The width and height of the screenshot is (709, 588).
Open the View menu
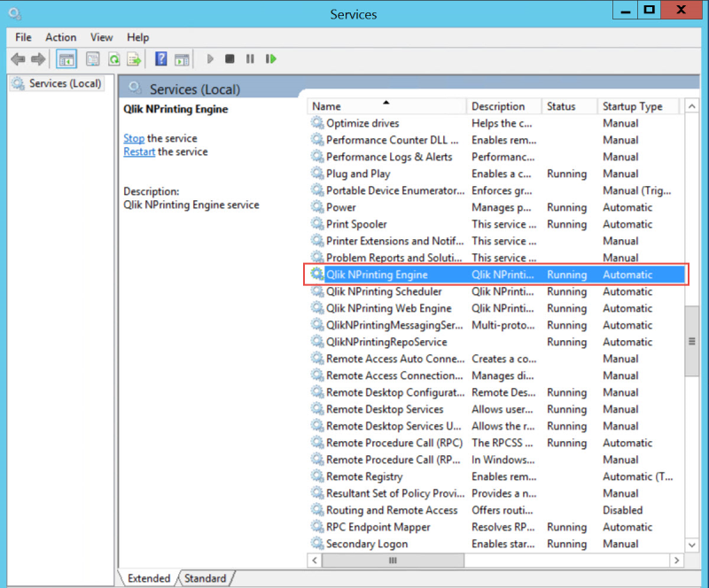101,37
